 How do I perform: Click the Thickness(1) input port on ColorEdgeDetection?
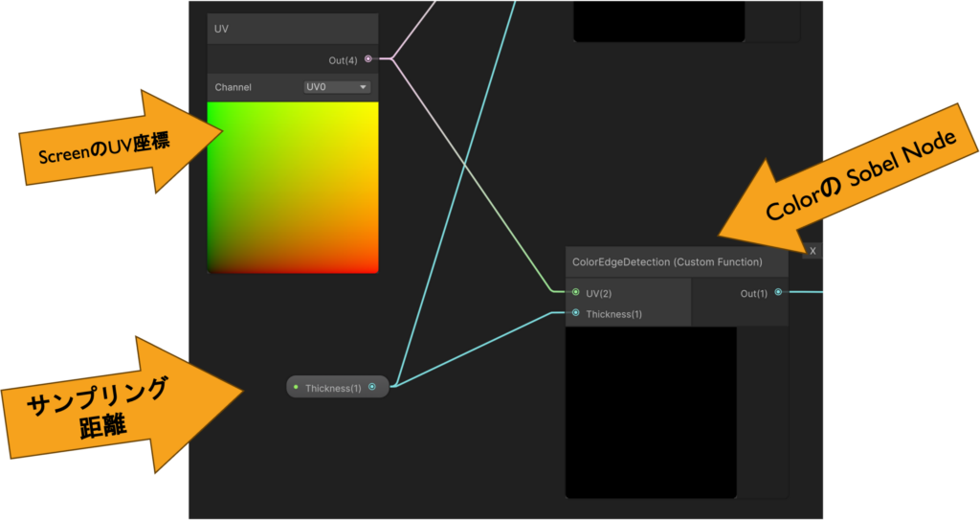575,313
